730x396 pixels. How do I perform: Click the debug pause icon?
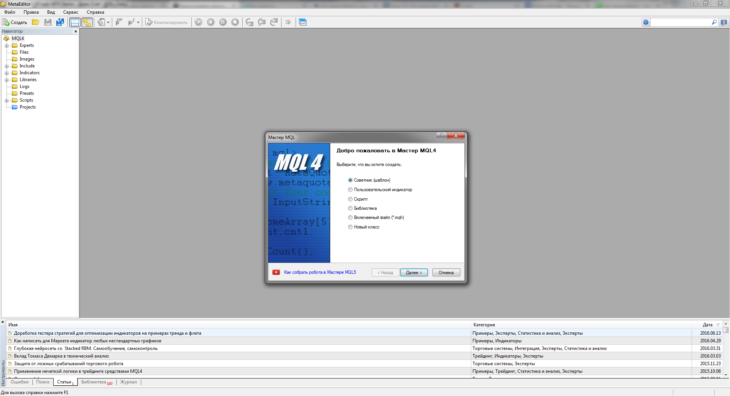[223, 22]
